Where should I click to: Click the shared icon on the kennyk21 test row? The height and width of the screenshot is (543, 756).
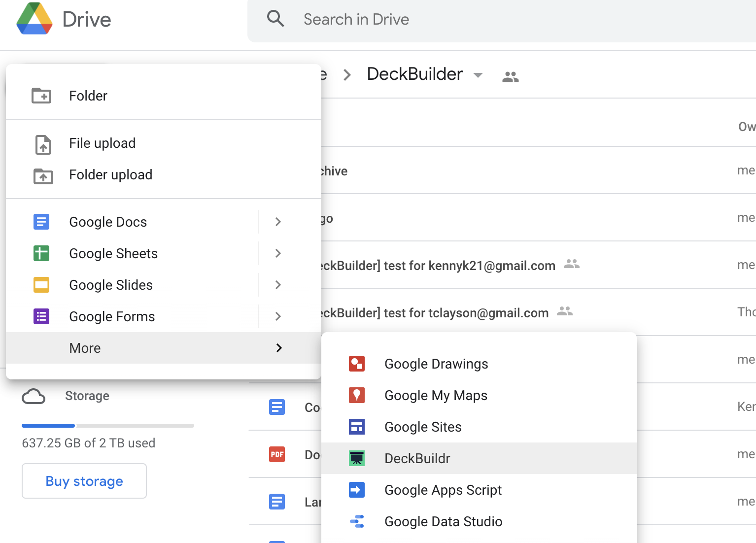(x=572, y=264)
